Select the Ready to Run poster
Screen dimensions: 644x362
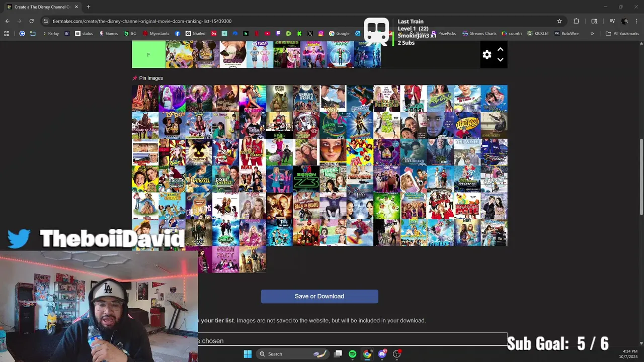(145, 125)
